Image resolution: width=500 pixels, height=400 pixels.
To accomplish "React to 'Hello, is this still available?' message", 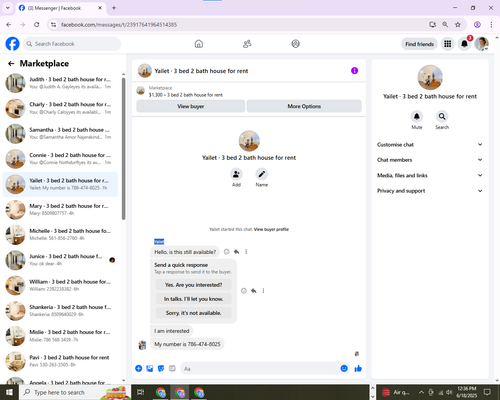I will click(227, 252).
